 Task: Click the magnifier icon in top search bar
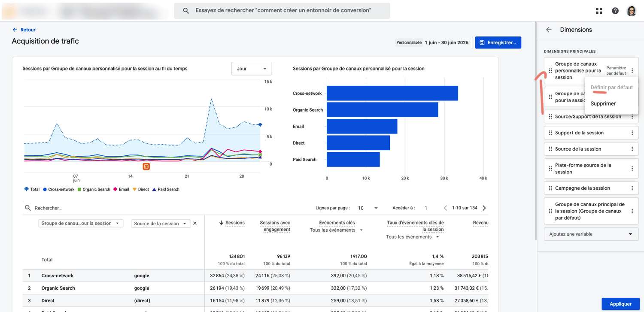tap(186, 11)
